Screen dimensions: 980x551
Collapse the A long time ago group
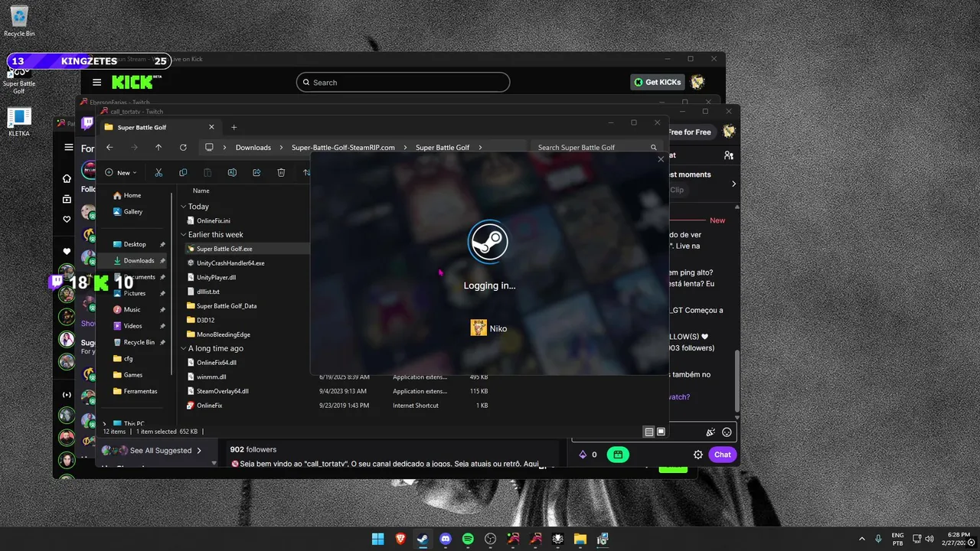tap(184, 348)
